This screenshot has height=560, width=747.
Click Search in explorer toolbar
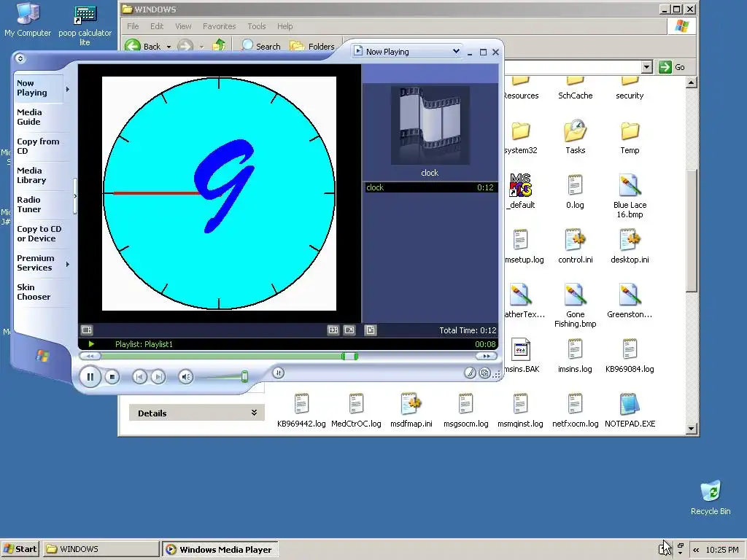coord(260,46)
